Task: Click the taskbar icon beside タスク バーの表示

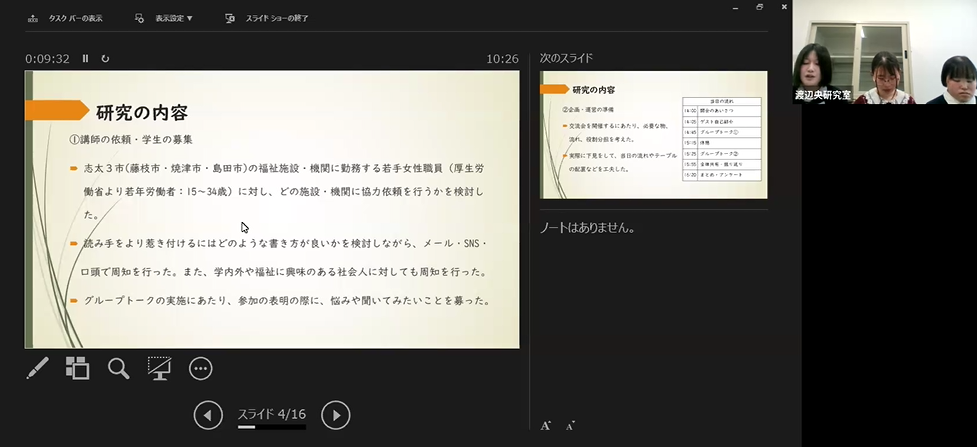Action: [33, 18]
